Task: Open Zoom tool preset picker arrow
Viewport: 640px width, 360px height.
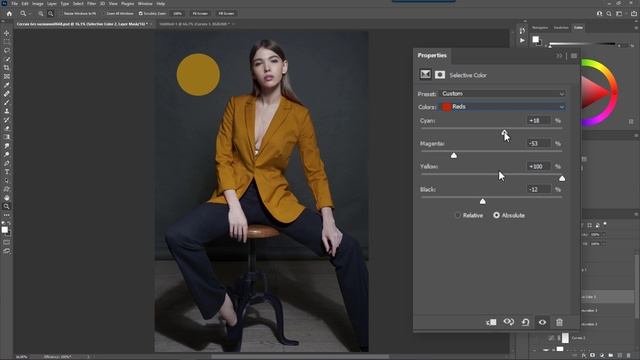Action: (30, 13)
